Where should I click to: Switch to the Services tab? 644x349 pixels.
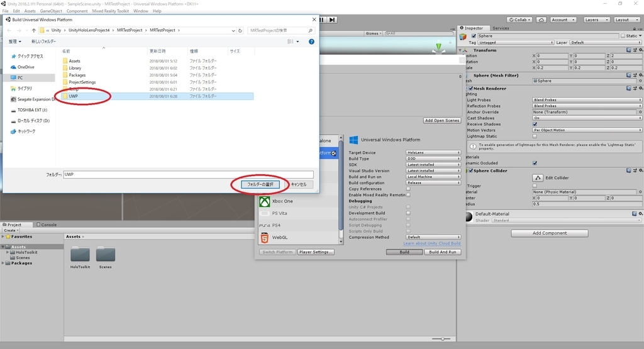coord(501,28)
